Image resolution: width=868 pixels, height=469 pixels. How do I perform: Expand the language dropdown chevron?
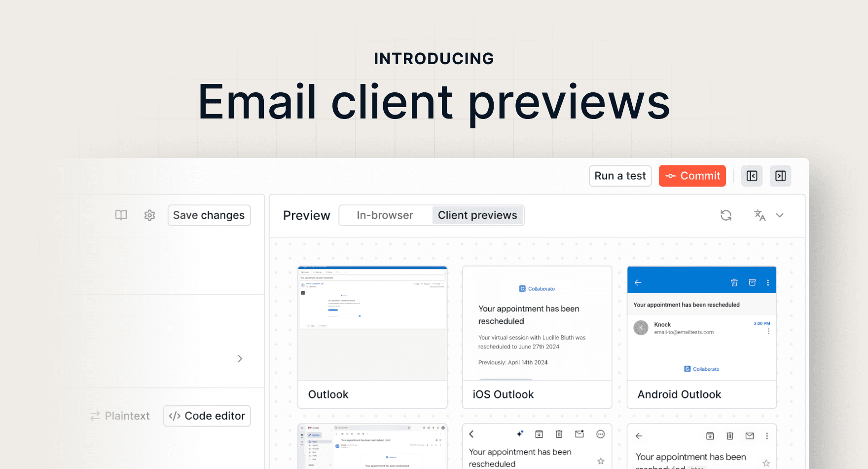point(780,215)
